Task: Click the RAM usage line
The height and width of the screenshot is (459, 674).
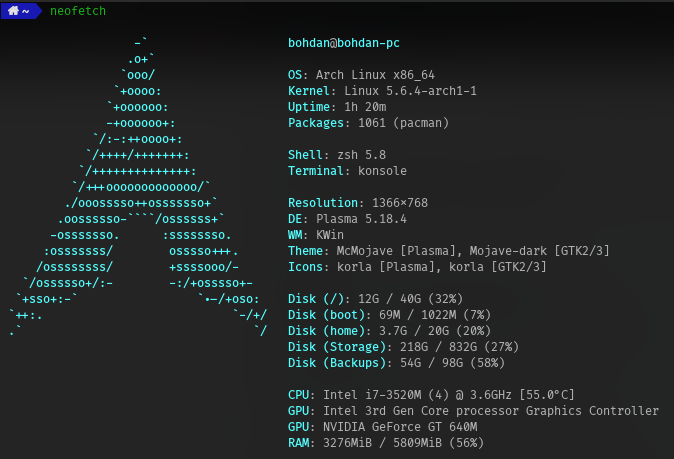Action: pos(386,443)
